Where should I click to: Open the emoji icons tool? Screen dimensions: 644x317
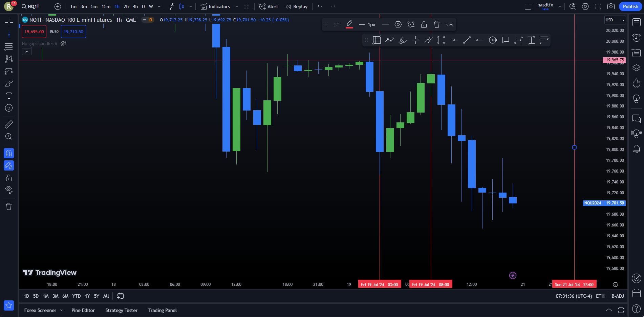point(9,108)
